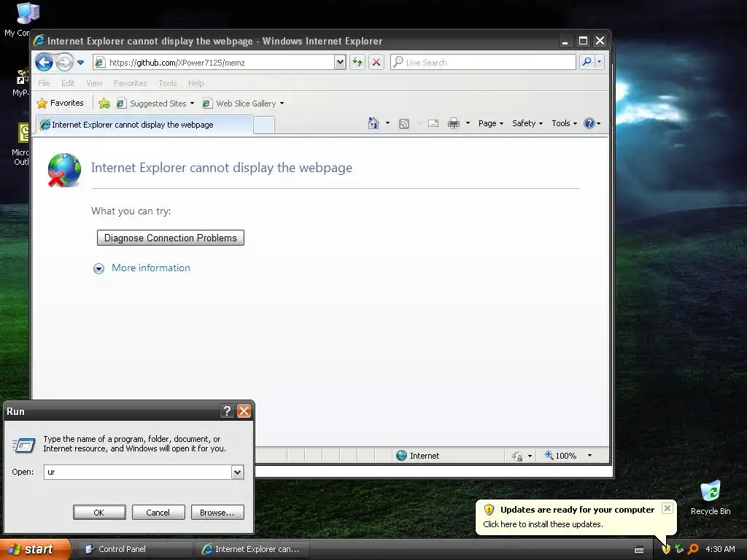Open the Page command bar menu
Viewport: 747px width, 560px height.
491,123
